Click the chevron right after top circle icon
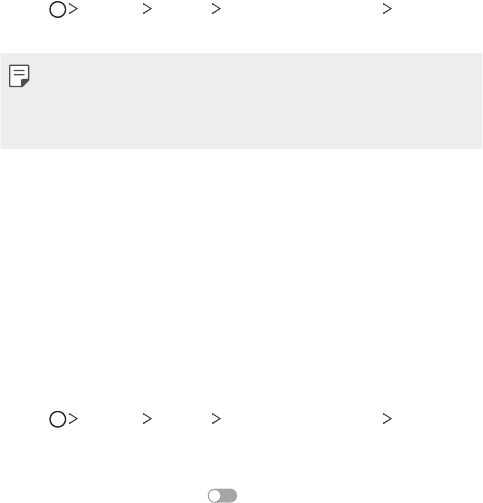Viewport: 483px width, 503px height. (73, 9)
